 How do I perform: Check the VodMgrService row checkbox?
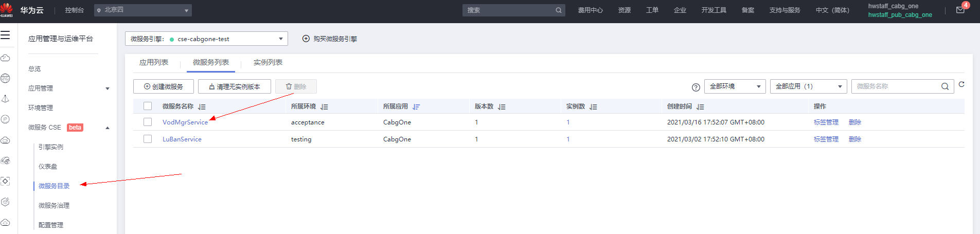tap(148, 122)
